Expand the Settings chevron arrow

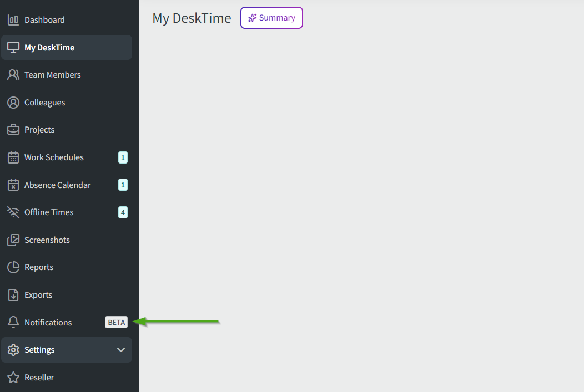(121, 350)
